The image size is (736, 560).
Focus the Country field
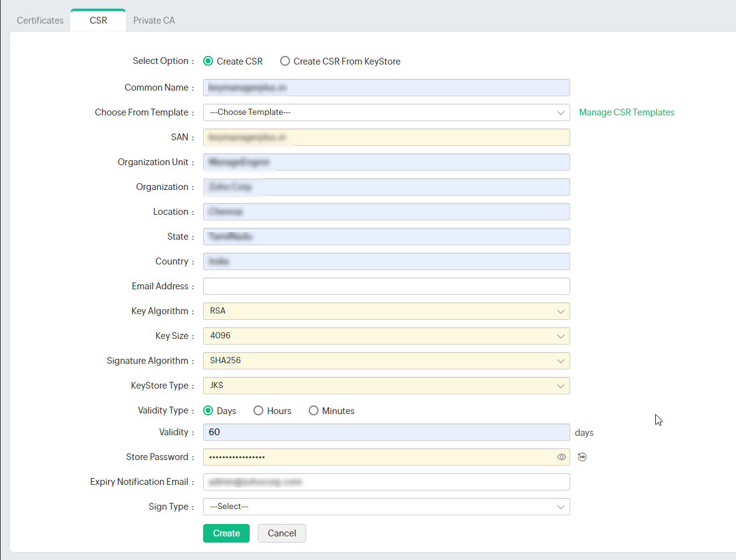click(386, 262)
